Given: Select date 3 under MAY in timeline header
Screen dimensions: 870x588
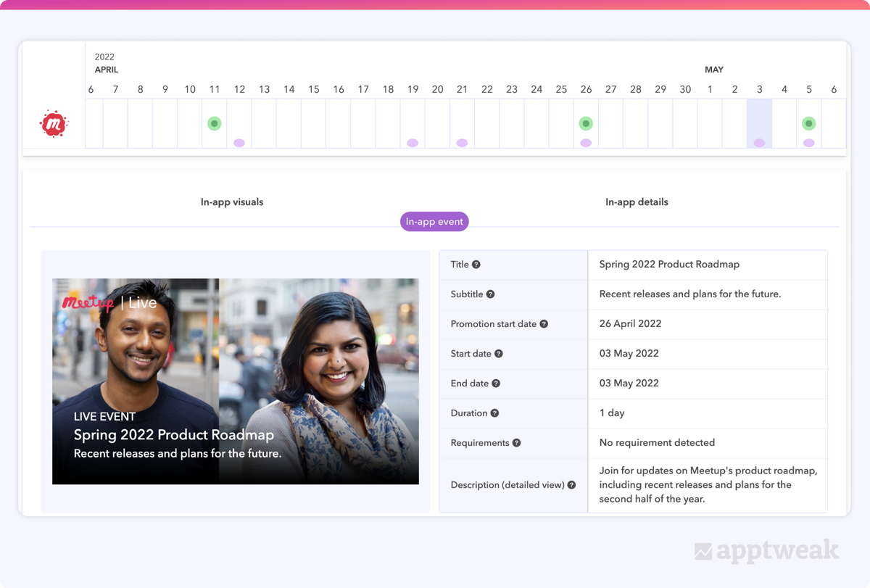Looking at the screenshot, I should 759,89.
